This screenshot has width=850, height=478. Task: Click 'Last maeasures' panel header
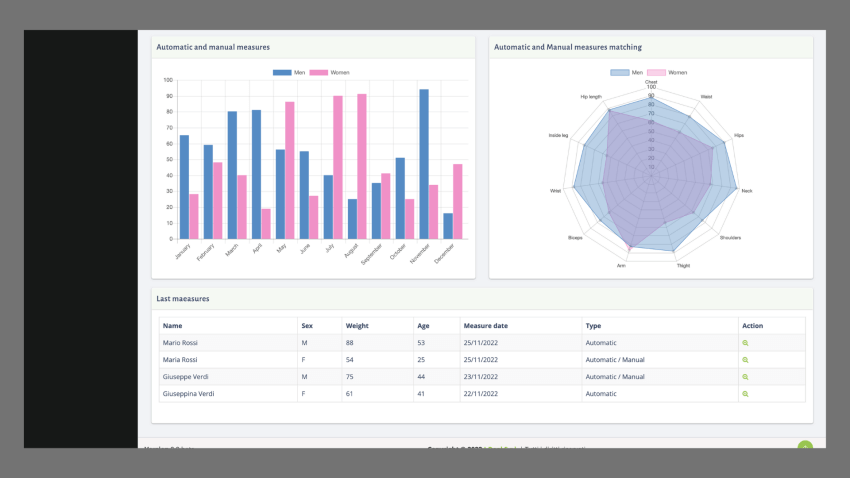pos(183,298)
